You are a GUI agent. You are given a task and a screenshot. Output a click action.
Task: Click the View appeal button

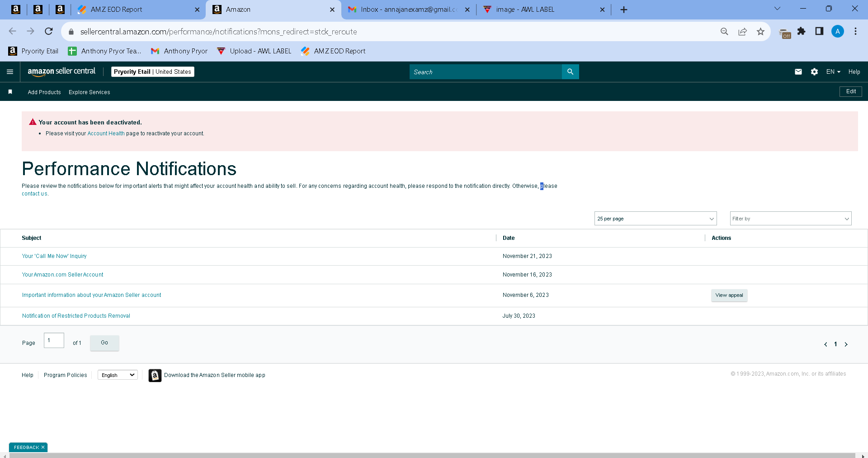[x=729, y=296]
